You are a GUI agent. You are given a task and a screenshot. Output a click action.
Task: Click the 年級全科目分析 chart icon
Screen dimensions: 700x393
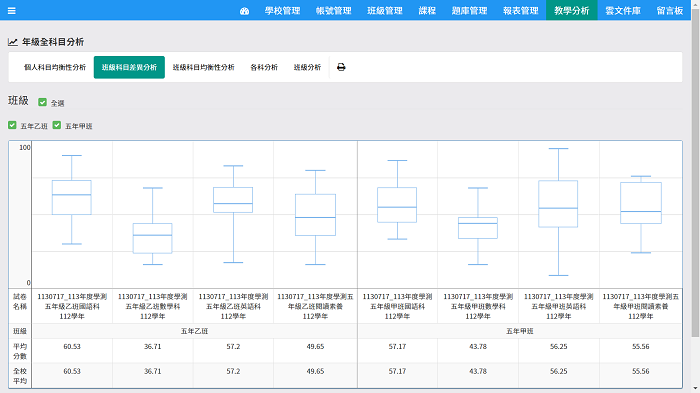(x=12, y=42)
